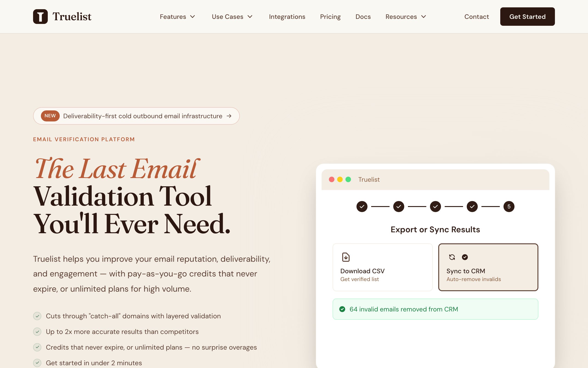This screenshot has width=588, height=368.
Task: Open the Features menu
Action: click(x=173, y=17)
